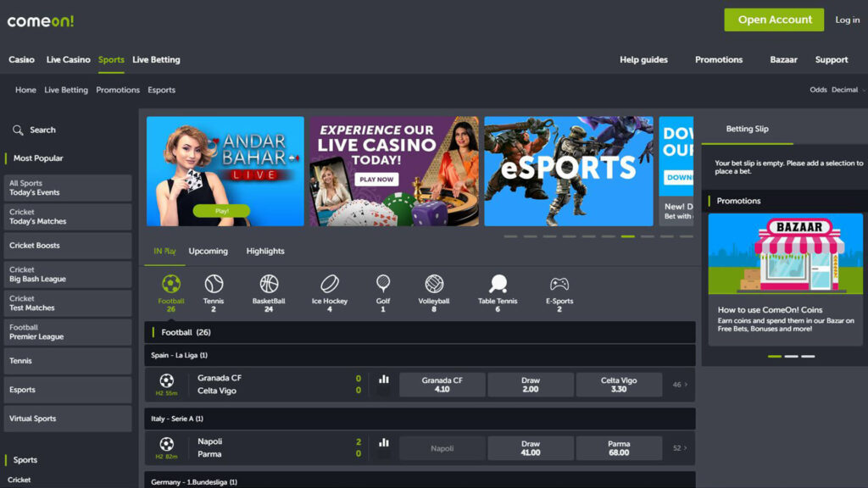Open Tennis in the Most Popular list

tap(68, 361)
